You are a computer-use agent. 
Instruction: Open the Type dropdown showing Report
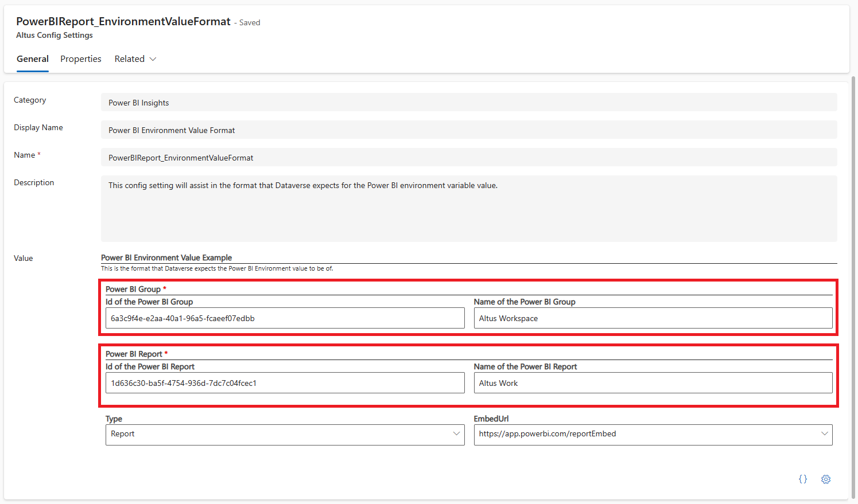click(x=285, y=435)
